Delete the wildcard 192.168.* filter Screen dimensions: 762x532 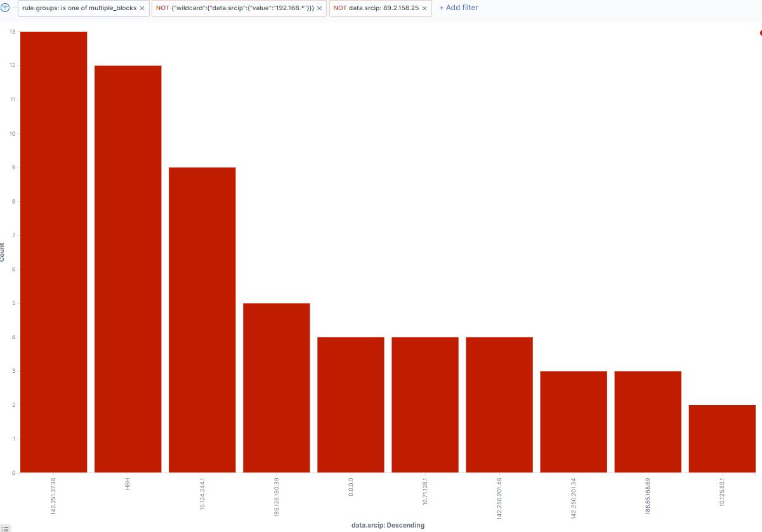click(319, 8)
